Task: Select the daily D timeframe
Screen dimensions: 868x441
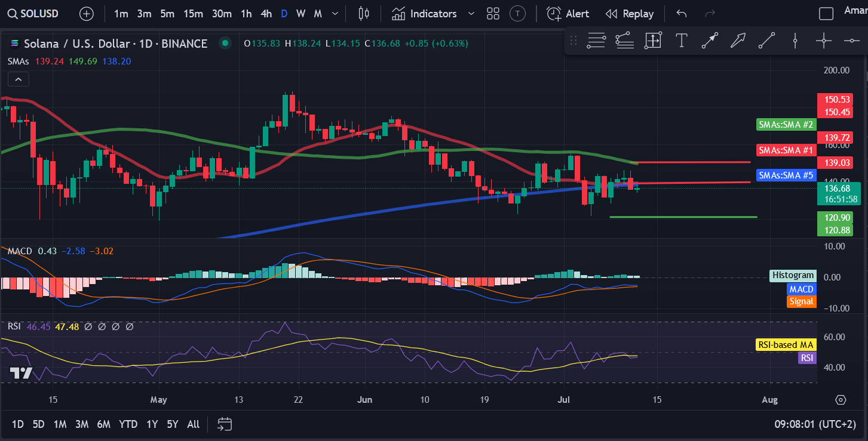Action: pyautogui.click(x=284, y=13)
